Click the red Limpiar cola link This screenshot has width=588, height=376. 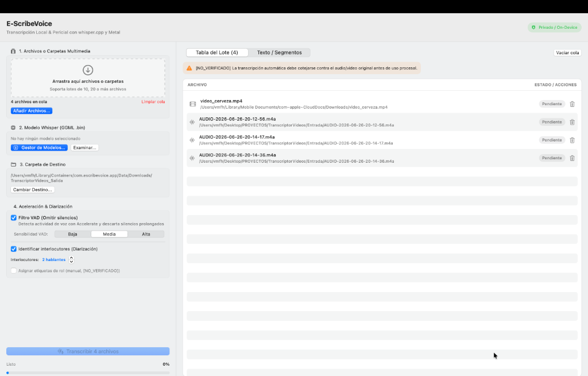tap(153, 102)
